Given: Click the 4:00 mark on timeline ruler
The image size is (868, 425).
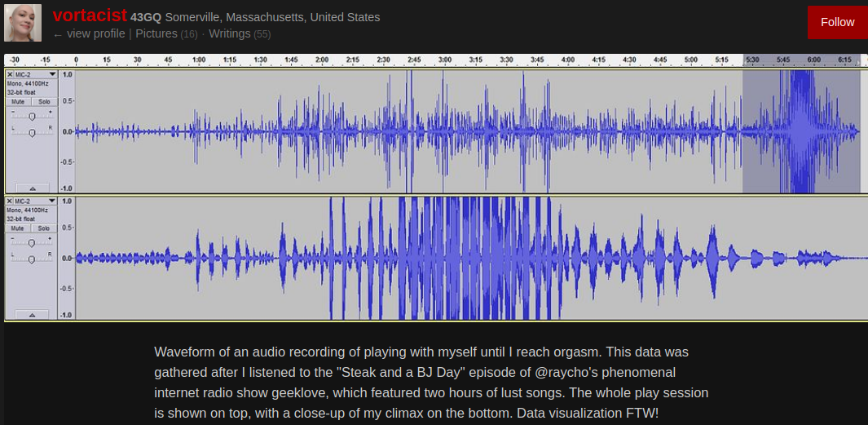Looking at the screenshot, I should 567,60.
